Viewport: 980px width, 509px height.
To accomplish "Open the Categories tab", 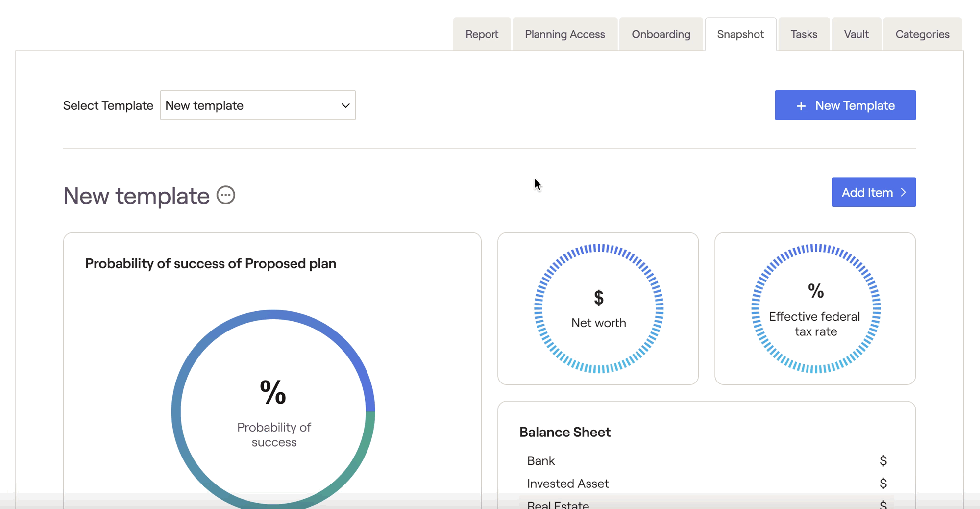I will (922, 34).
